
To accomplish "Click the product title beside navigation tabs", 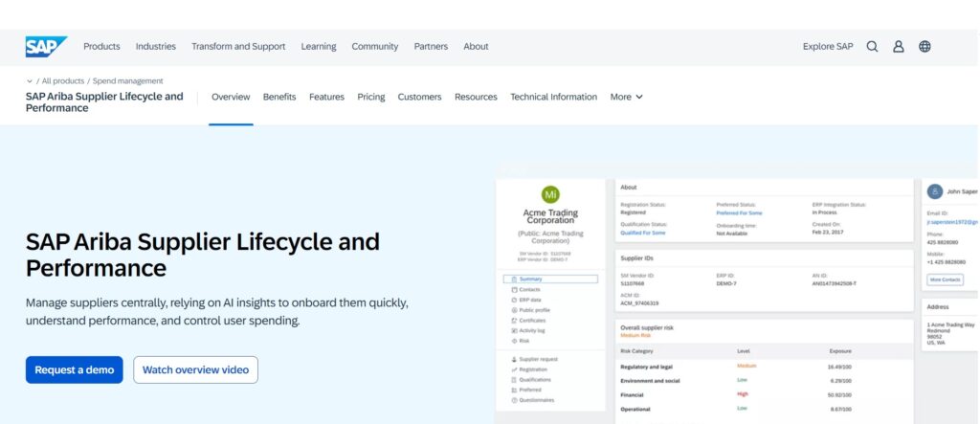I will (104, 102).
